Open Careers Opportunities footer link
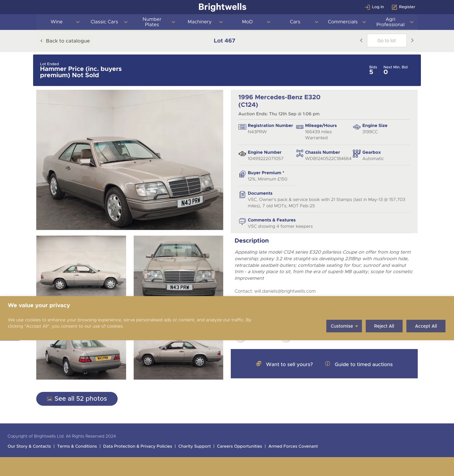This screenshot has width=454, height=476. coord(239,446)
